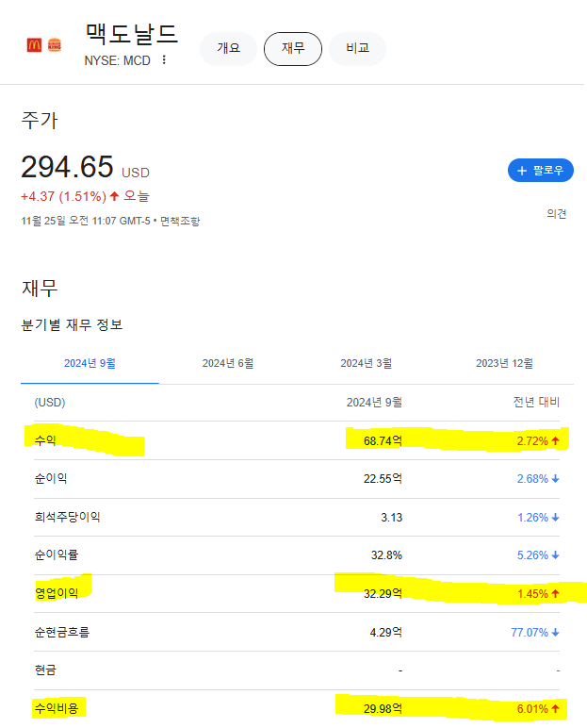The image size is (587, 728).
Task: Click the net margin value 32.8%
Action: (x=386, y=555)
